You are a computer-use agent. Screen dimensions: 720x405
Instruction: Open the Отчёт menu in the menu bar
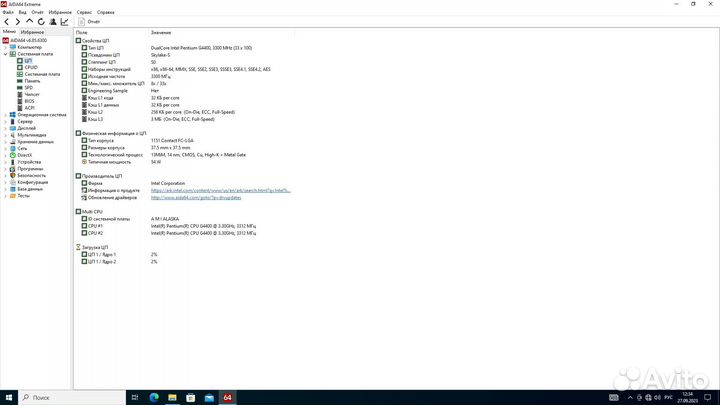point(37,12)
